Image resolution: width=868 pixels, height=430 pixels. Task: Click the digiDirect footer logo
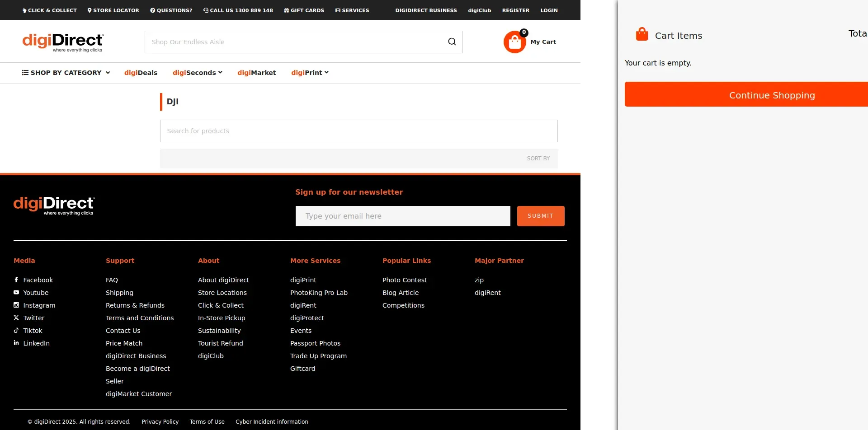pos(54,206)
